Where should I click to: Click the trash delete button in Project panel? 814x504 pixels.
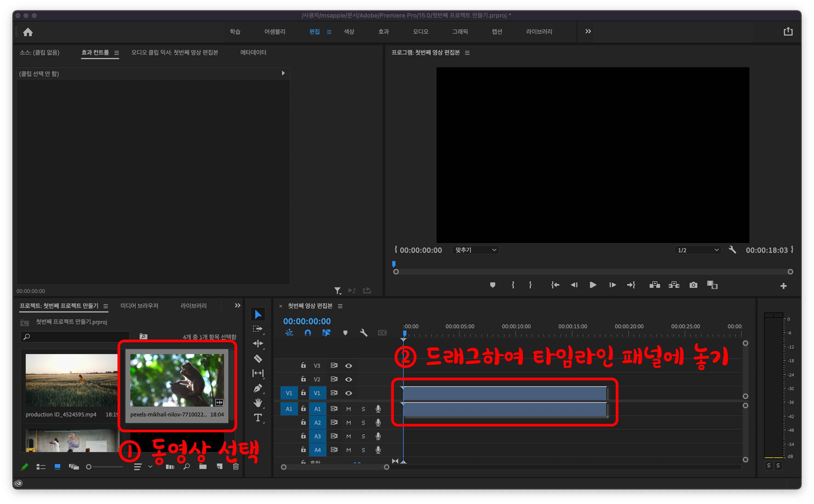pyautogui.click(x=236, y=467)
